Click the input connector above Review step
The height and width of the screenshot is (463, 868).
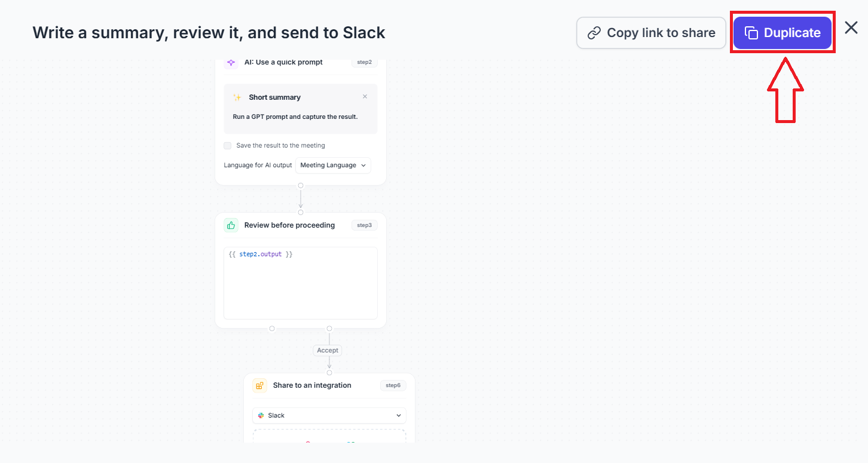[301, 212]
